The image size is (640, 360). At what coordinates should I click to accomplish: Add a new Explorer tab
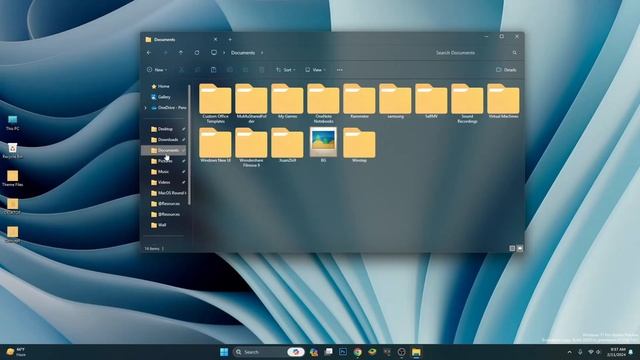(230, 40)
